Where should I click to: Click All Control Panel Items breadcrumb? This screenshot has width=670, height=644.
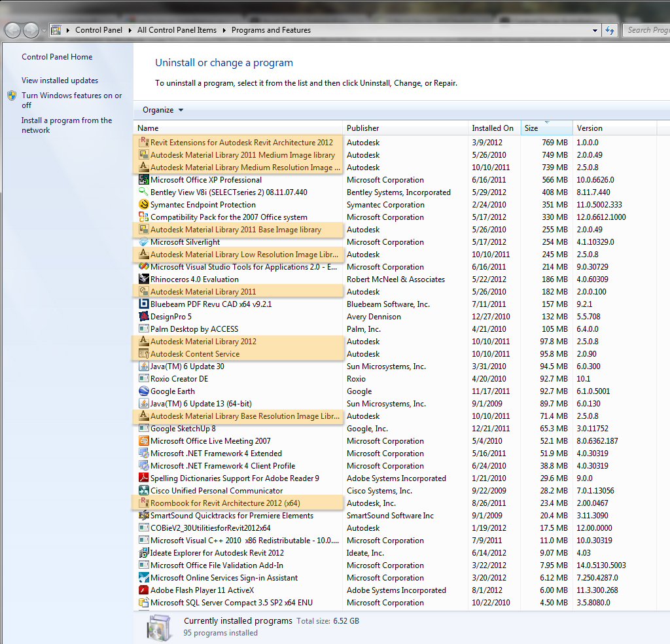tap(177, 30)
